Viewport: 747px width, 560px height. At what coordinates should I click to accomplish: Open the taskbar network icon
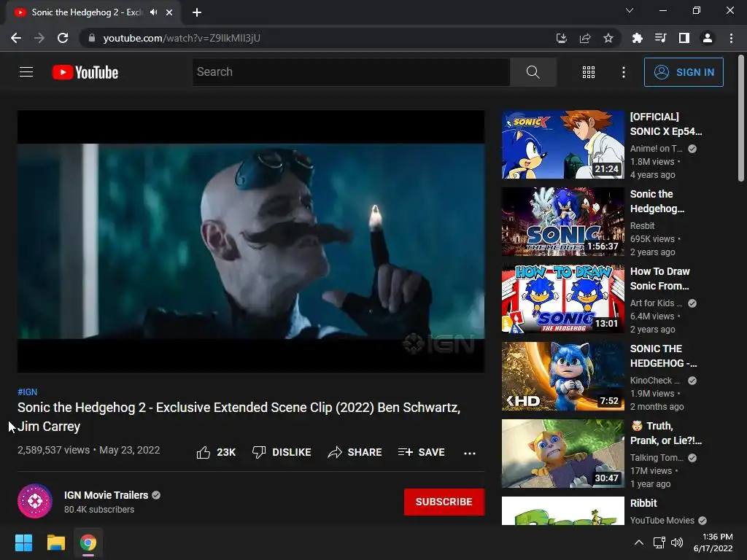[x=659, y=542]
